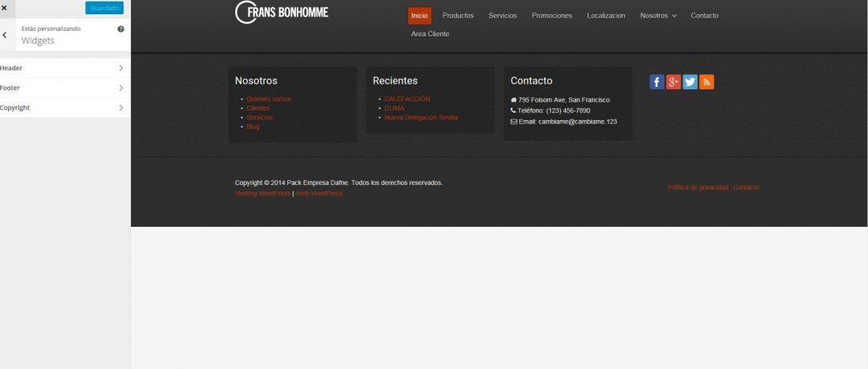This screenshot has width=868, height=369.
Task: Open the Copyright widget area
Action: (65, 107)
